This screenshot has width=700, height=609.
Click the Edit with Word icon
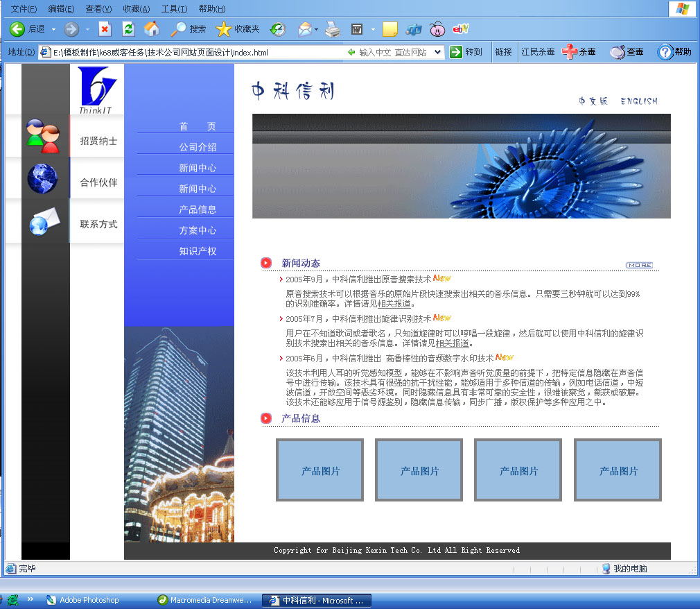click(x=357, y=30)
